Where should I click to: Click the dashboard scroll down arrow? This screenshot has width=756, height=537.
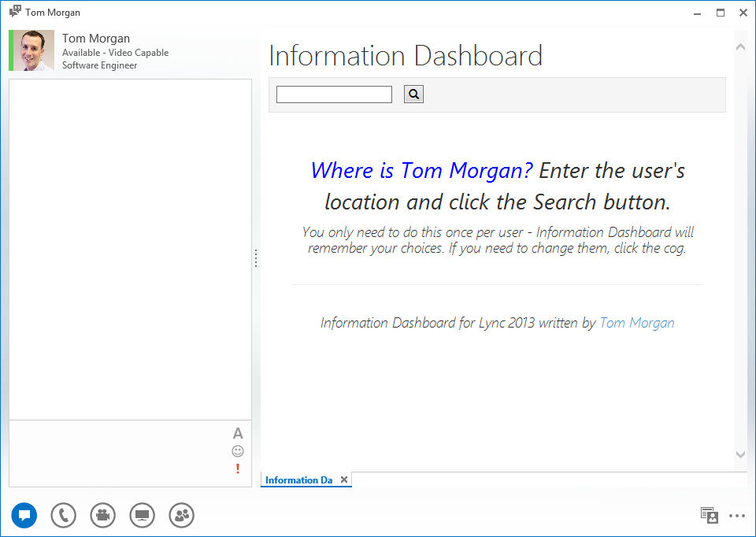coord(740,454)
